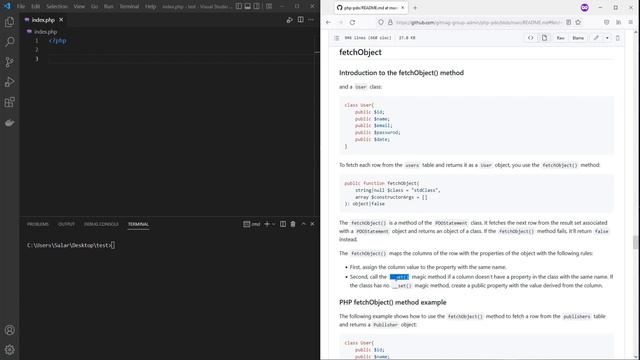Open the browser library icon
This screenshot has width=640, height=360.
pyautogui.click(x=618, y=22)
